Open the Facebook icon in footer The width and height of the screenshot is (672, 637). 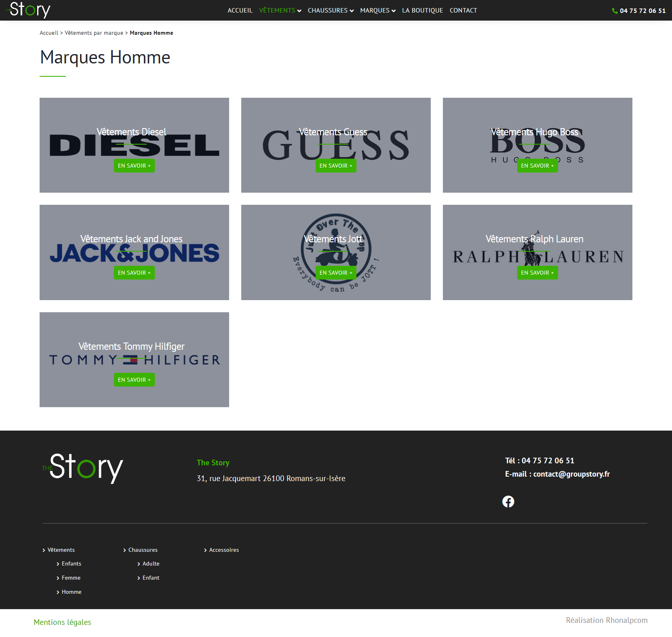508,501
